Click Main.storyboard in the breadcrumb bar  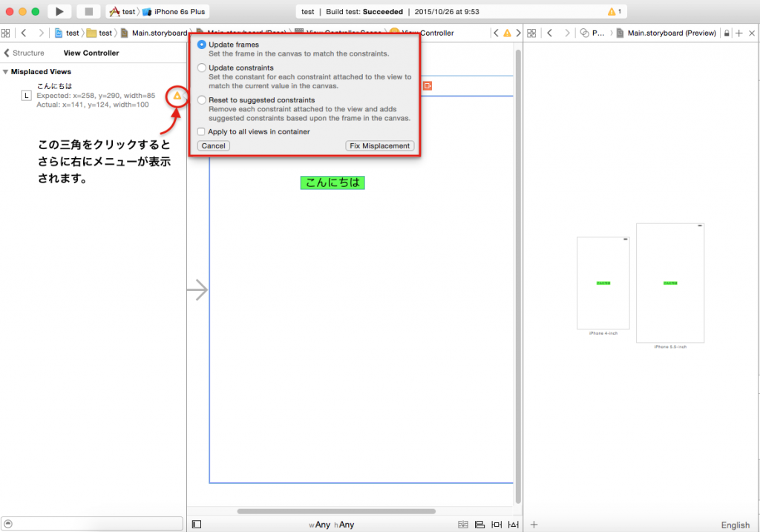159,33
